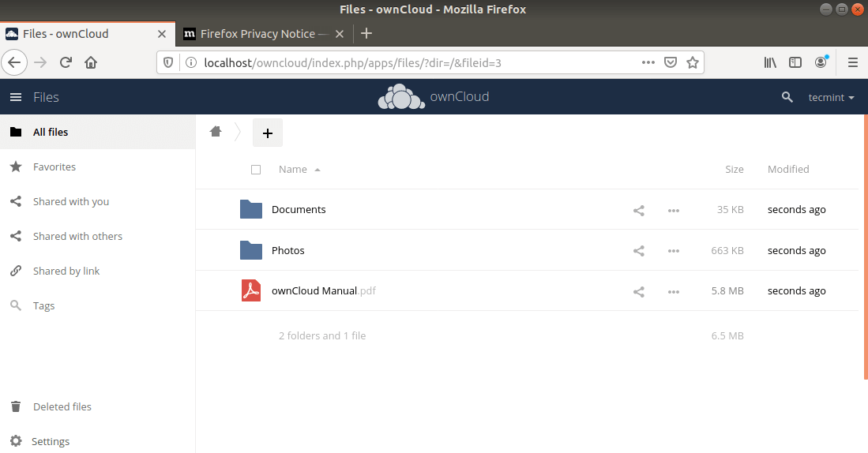This screenshot has height=453, width=868.
Task: Sort the list by Name column
Action: (299, 169)
